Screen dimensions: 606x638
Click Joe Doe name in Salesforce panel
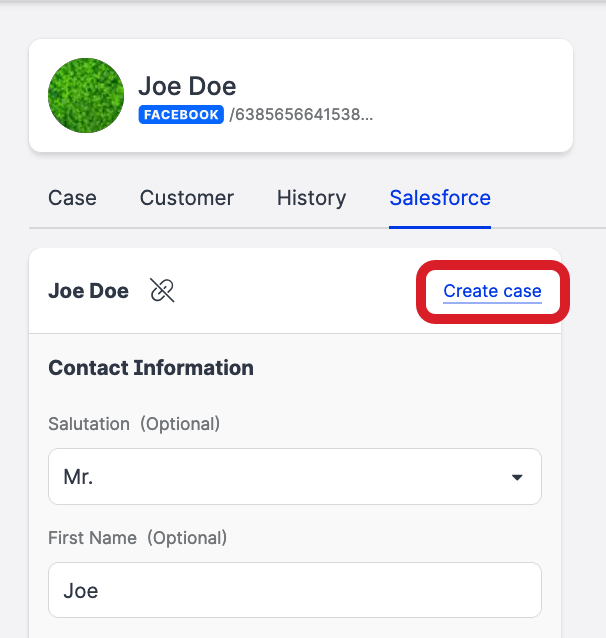(x=88, y=291)
